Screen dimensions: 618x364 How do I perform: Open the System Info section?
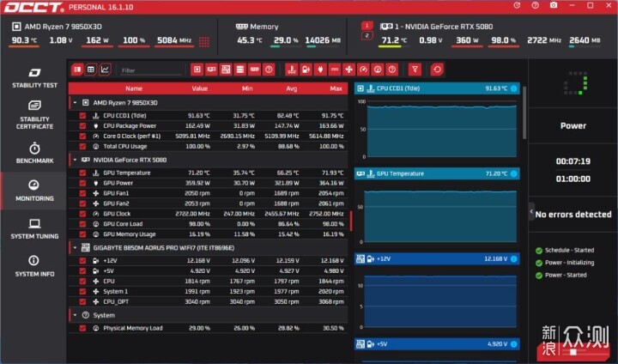pyautogui.click(x=34, y=266)
